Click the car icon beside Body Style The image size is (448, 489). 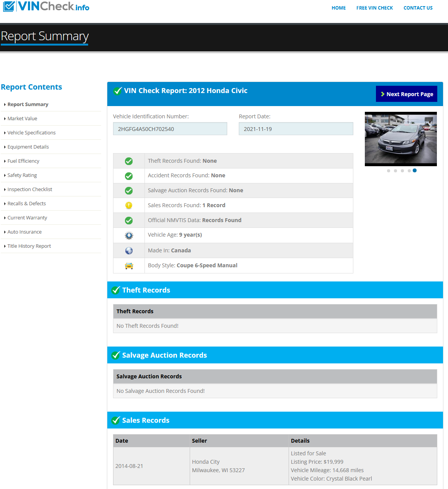click(x=129, y=266)
